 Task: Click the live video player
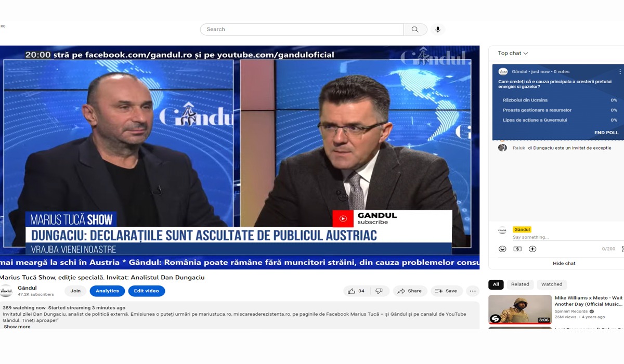(240, 158)
